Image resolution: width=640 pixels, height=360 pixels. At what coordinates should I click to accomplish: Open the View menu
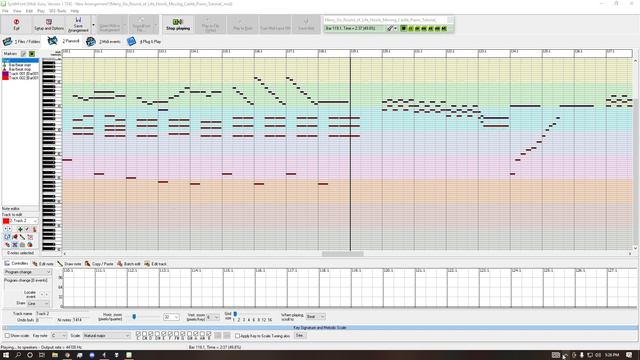(x=17, y=11)
